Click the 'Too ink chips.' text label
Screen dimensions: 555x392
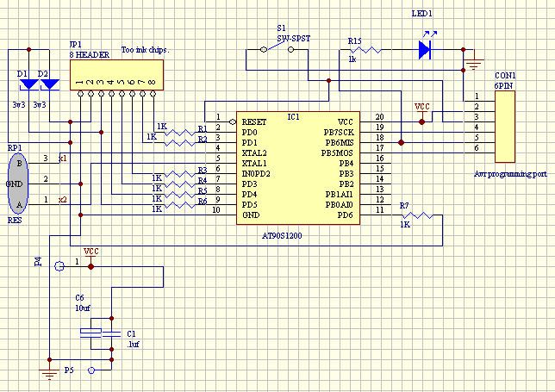pyautogui.click(x=145, y=50)
